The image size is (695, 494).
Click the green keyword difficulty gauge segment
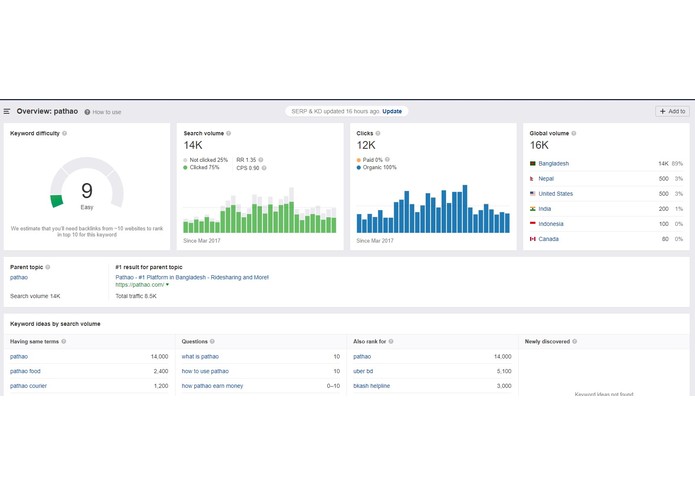[56, 201]
